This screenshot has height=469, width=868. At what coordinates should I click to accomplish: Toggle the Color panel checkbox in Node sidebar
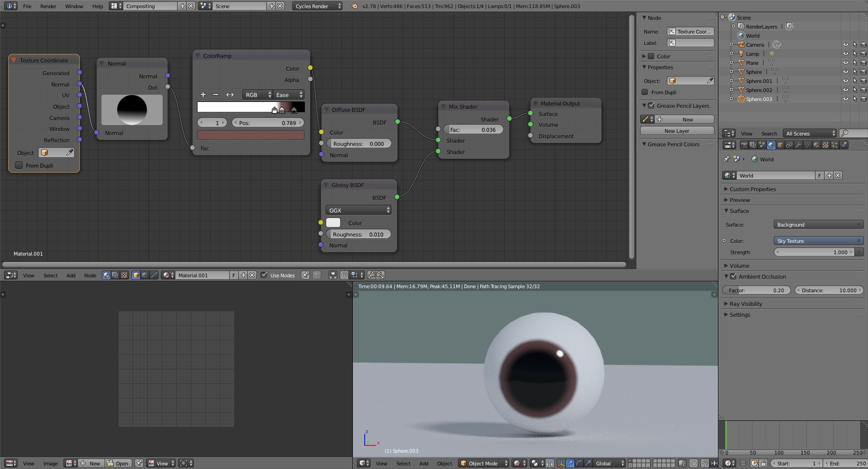[651, 56]
